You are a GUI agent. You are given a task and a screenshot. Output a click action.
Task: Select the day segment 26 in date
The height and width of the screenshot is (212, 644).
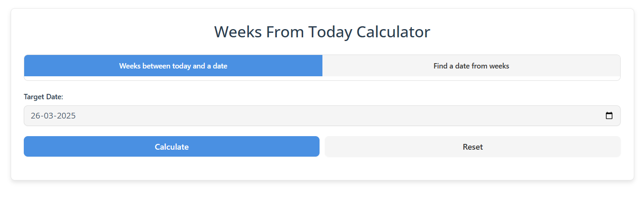[36, 116]
